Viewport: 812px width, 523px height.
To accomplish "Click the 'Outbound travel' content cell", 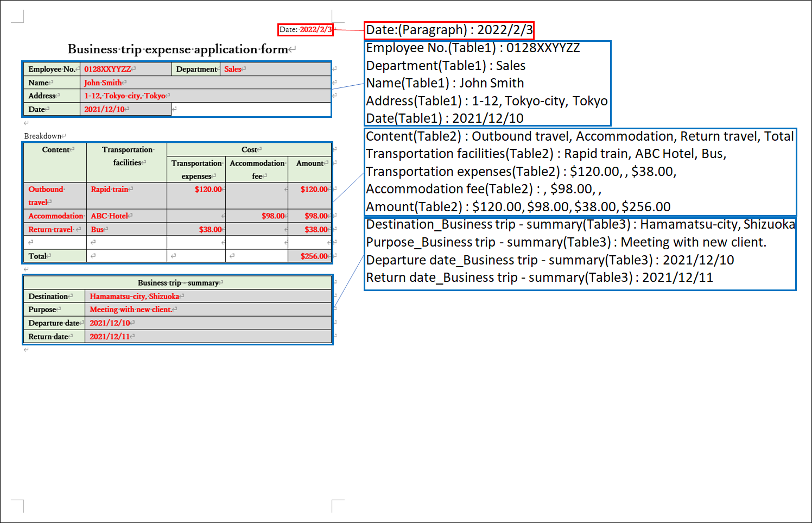I will [x=55, y=196].
